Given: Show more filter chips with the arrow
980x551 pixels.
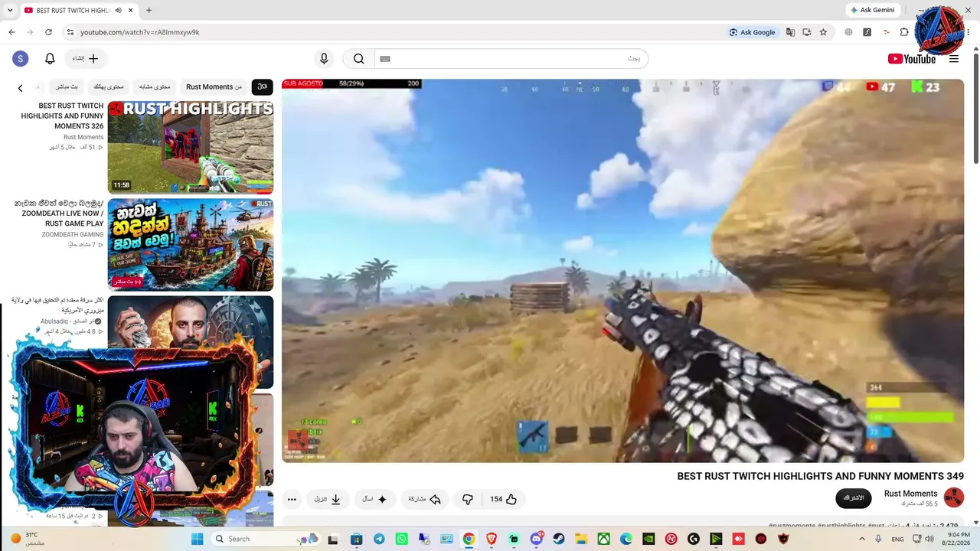Looking at the screenshot, I should pos(20,88).
